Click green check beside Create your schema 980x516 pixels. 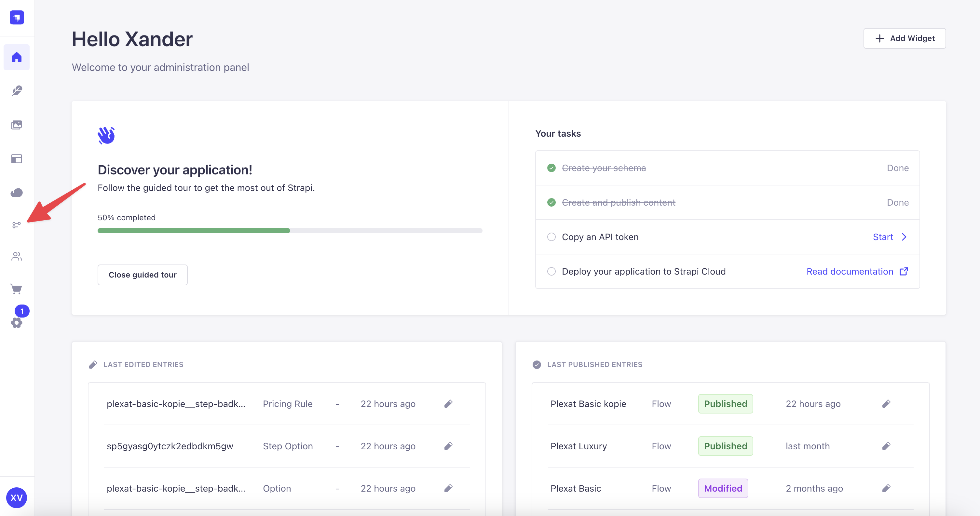click(x=551, y=168)
